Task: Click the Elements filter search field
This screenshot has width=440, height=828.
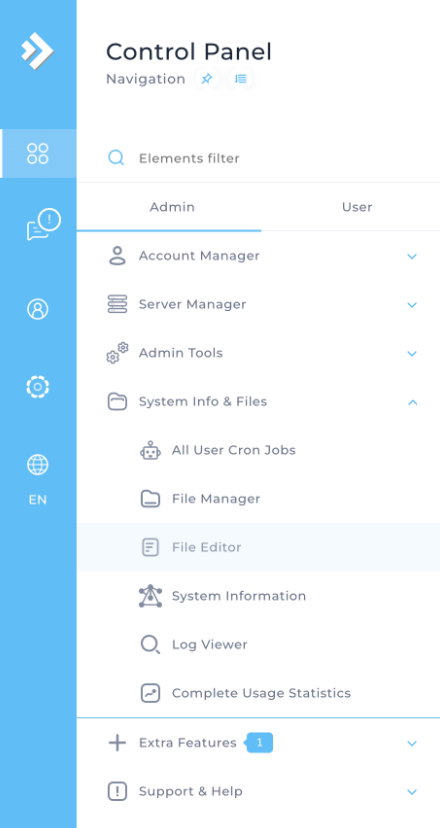Action: click(x=259, y=158)
